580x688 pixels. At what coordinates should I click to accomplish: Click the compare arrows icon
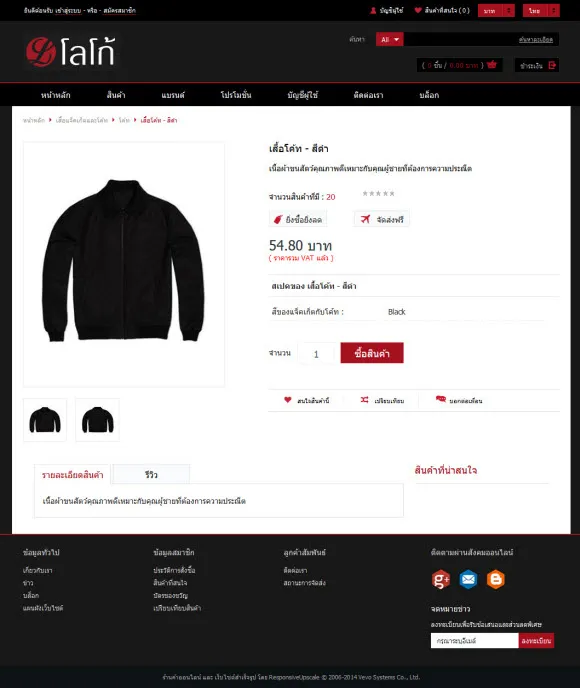[x=365, y=400]
